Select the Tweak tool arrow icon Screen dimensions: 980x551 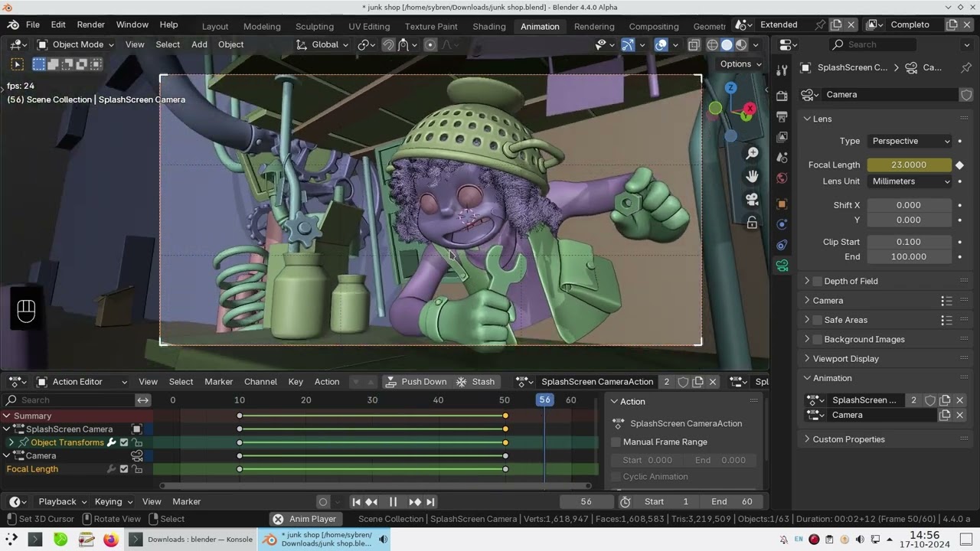click(x=17, y=64)
